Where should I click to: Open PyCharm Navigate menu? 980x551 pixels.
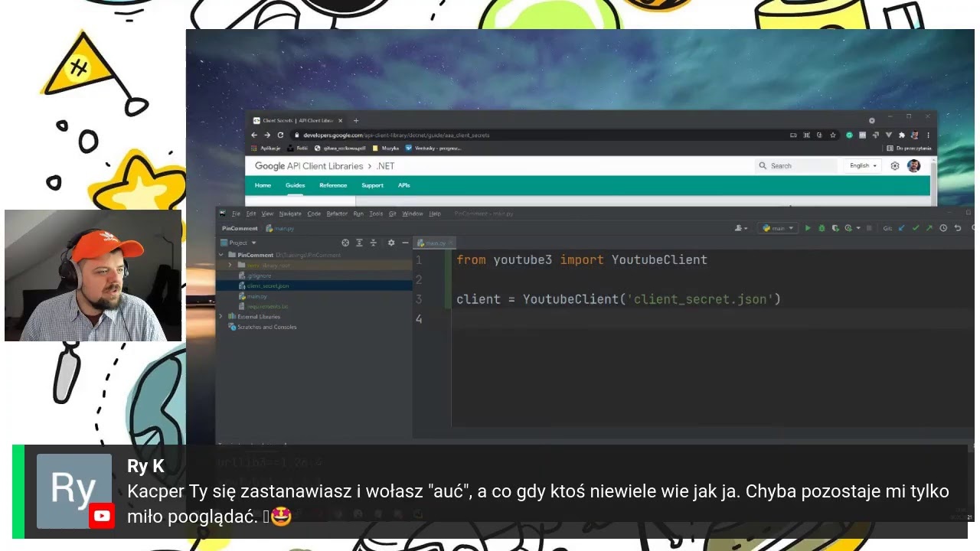coord(290,214)
